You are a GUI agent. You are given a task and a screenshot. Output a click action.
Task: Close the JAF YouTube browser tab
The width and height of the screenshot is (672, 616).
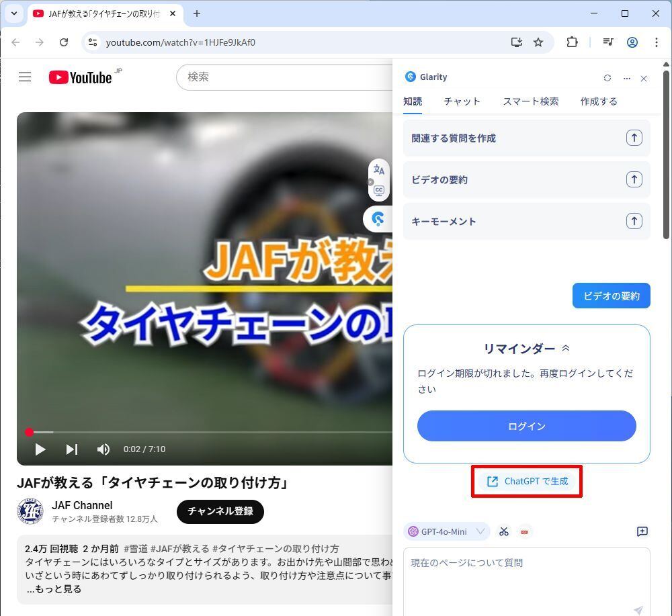(x=173, y=13)
